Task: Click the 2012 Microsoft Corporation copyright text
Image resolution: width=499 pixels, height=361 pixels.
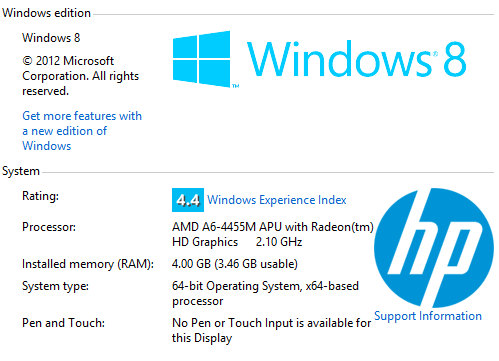Action: click(x=80, y=76)
